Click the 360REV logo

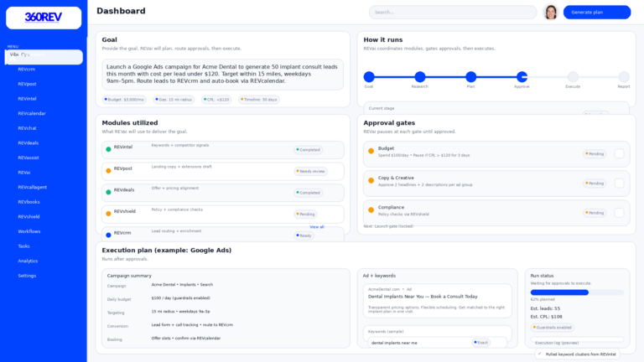coord(44,18)
